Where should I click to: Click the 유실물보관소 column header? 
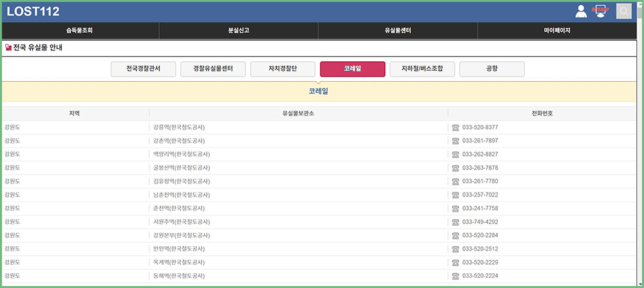pos(299,113)
